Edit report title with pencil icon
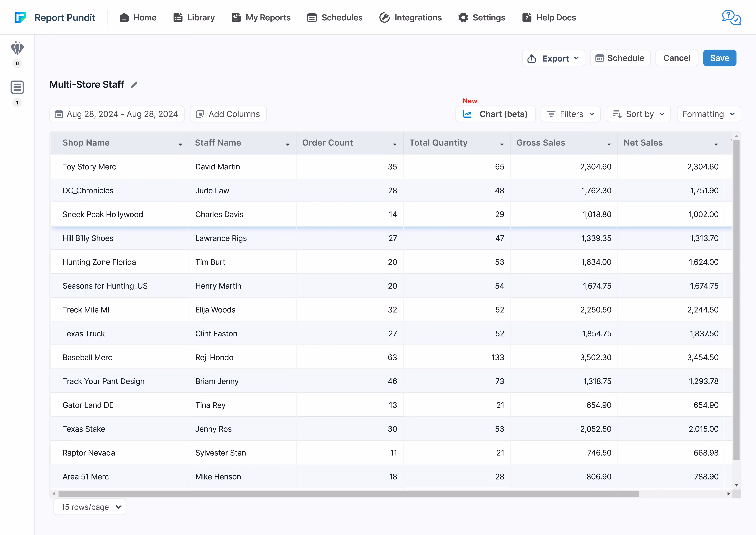This screenshot has height=535, width=756. click(134, 85)
